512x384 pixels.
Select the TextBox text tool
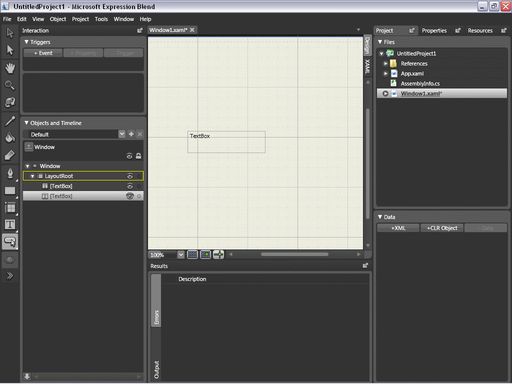tap(10, 225)
